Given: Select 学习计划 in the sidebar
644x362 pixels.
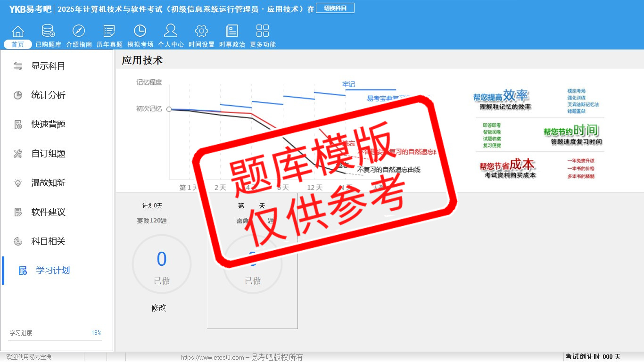Looking at the screenshot, I should tap(52, 271).
